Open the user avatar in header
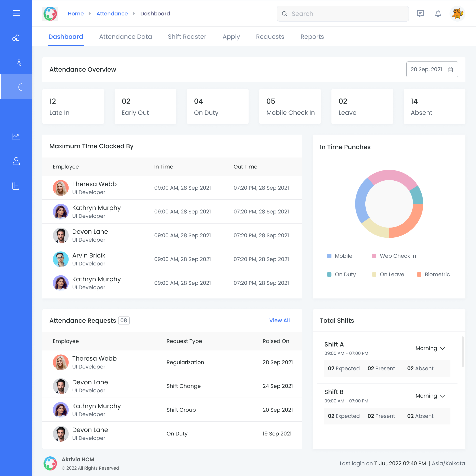The width and height of the screenshot is (476, 476). 457,14
